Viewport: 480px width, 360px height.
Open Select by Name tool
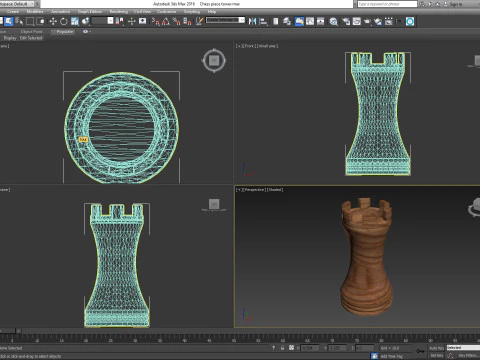click(19, 21)
